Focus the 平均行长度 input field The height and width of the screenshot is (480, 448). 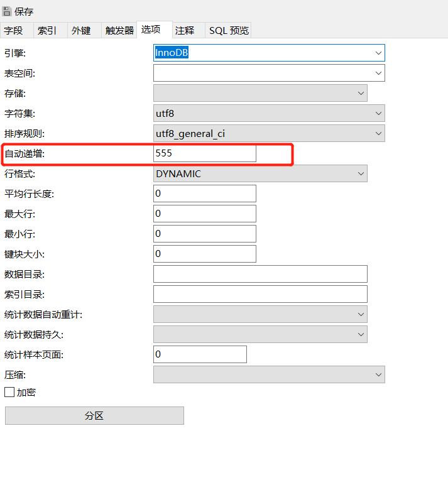pyautogui.click(x=204, y=194)
